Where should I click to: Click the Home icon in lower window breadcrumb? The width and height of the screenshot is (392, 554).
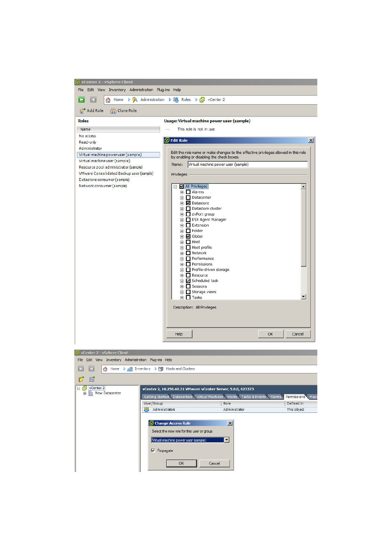(105, 369)
